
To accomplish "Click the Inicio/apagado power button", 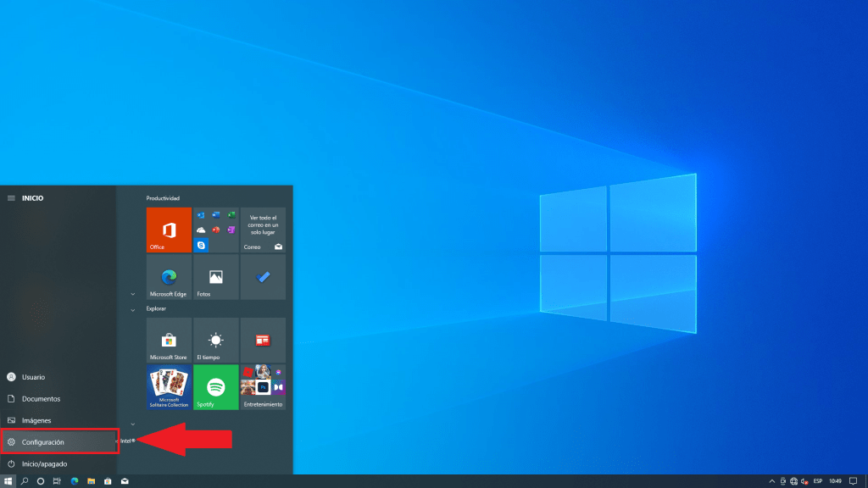I will point(42,463).
